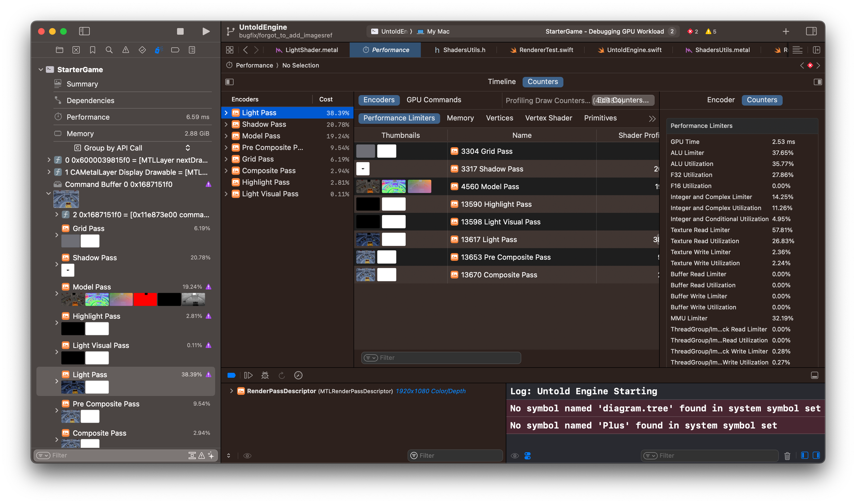Screen dimensions: 856x504
Task: Click the encoders table Filter field
Action: point(441,357)
